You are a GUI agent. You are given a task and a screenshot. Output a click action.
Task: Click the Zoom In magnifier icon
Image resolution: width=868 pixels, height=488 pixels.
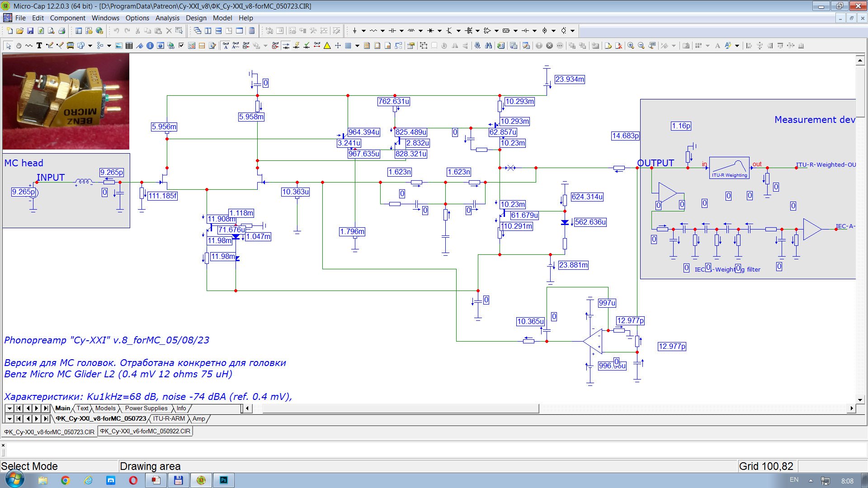point(631,46)
